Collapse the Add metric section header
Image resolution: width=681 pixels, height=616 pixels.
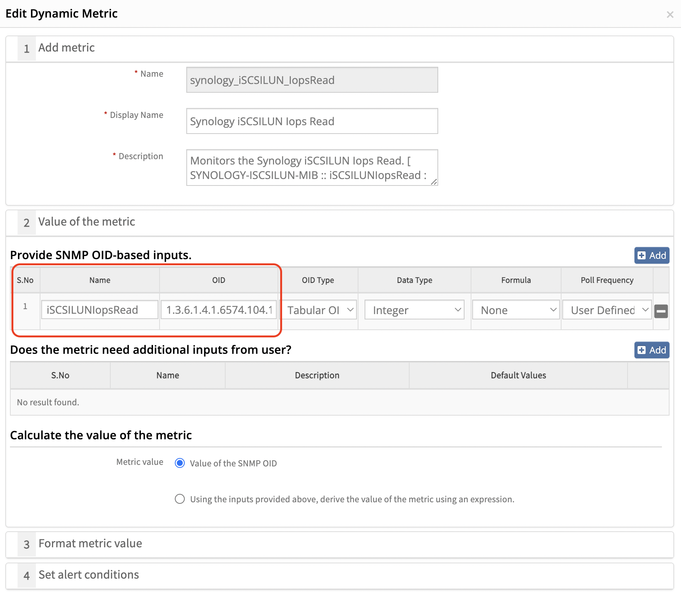66,48
